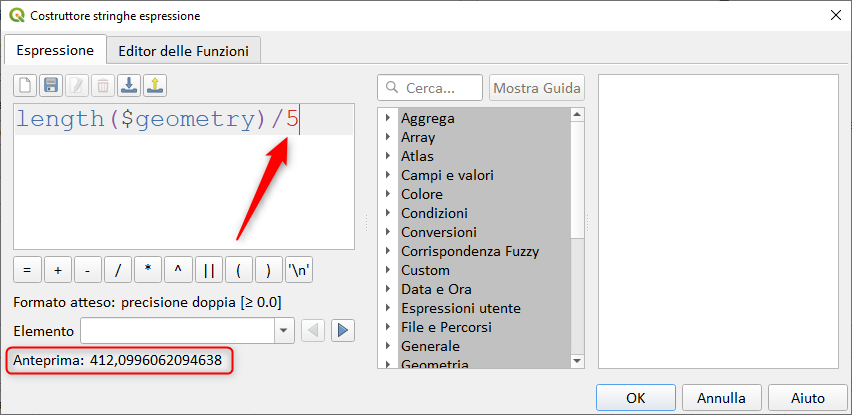The width and height of the screenshot is (852, 415).
Task: Click the string concatenation || operator
Action: click(x=208, y=270)
